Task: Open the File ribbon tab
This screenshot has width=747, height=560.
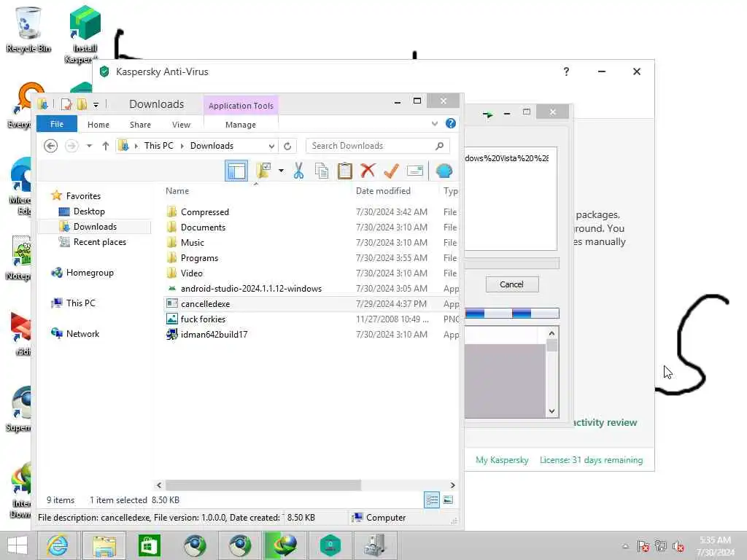Action: pyautogui.click(x=57, y=124)
